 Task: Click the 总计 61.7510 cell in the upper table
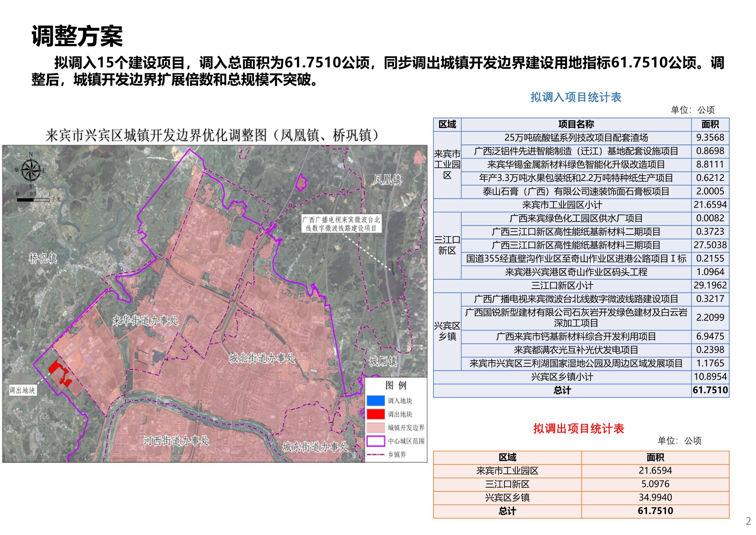(x=710, y=390)
